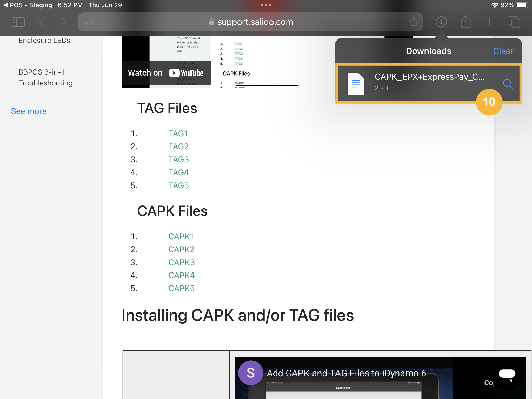Tap the Downloads panel title

[429, 51]
